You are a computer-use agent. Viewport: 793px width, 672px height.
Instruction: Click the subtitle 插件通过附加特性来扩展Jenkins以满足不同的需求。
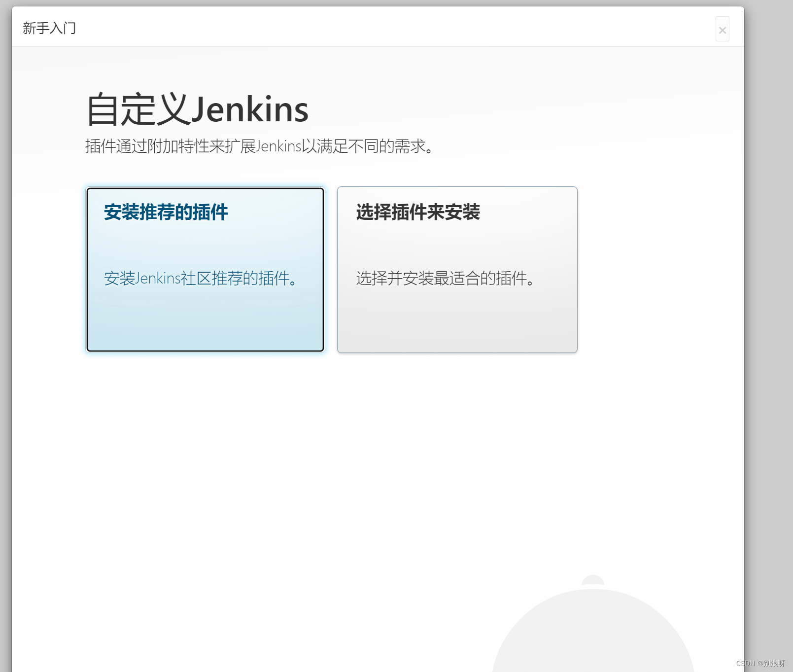(259, 146)
